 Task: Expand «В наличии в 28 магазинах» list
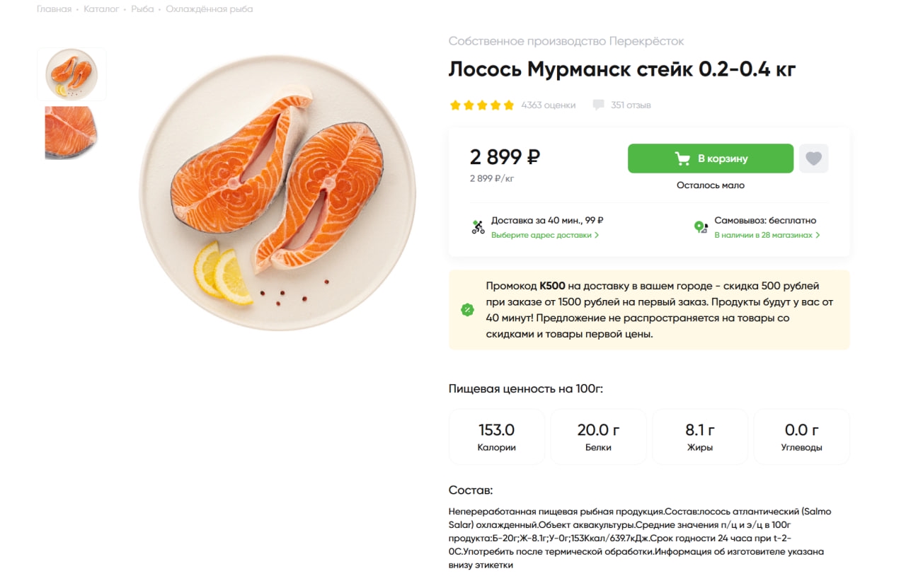767,235
